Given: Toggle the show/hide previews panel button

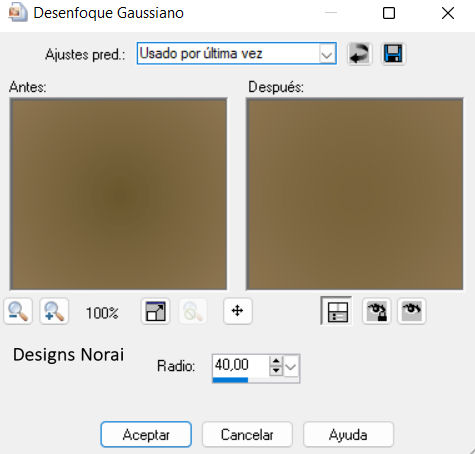Looking at the screenshot, I should click(x=337, y=311).
